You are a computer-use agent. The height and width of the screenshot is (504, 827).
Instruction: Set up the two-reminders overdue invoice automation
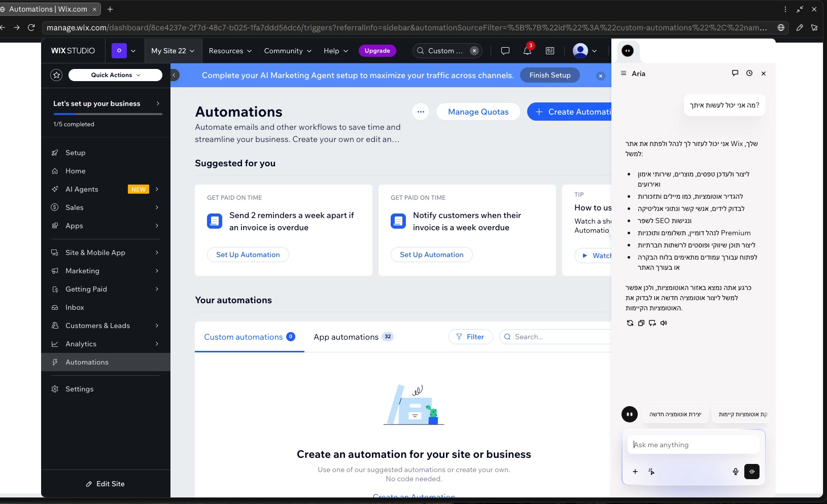(248, 255)
